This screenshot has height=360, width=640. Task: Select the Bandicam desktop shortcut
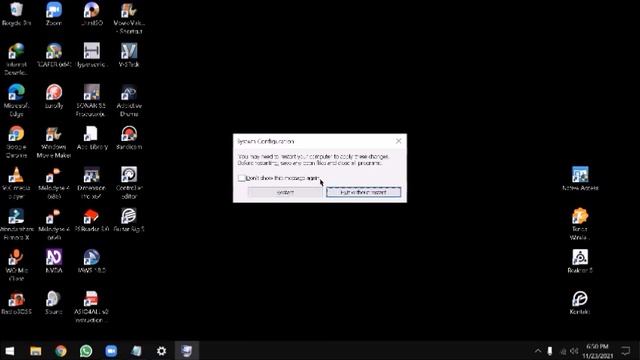tap(129, 138)
